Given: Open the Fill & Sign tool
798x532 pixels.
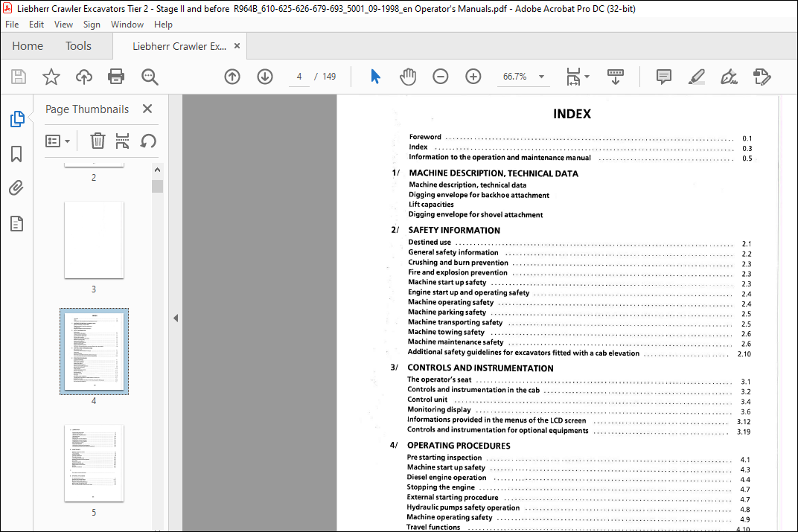Looking at the screenshot, I should point(729,77).
